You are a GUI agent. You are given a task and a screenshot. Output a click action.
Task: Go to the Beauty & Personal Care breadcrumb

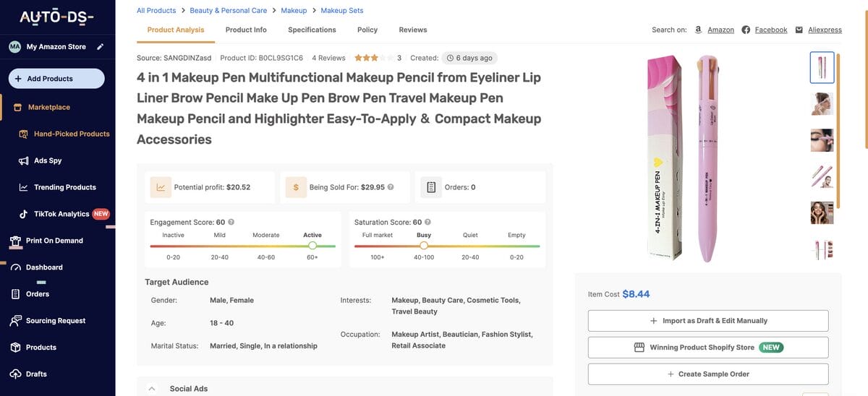coord(229,11)
